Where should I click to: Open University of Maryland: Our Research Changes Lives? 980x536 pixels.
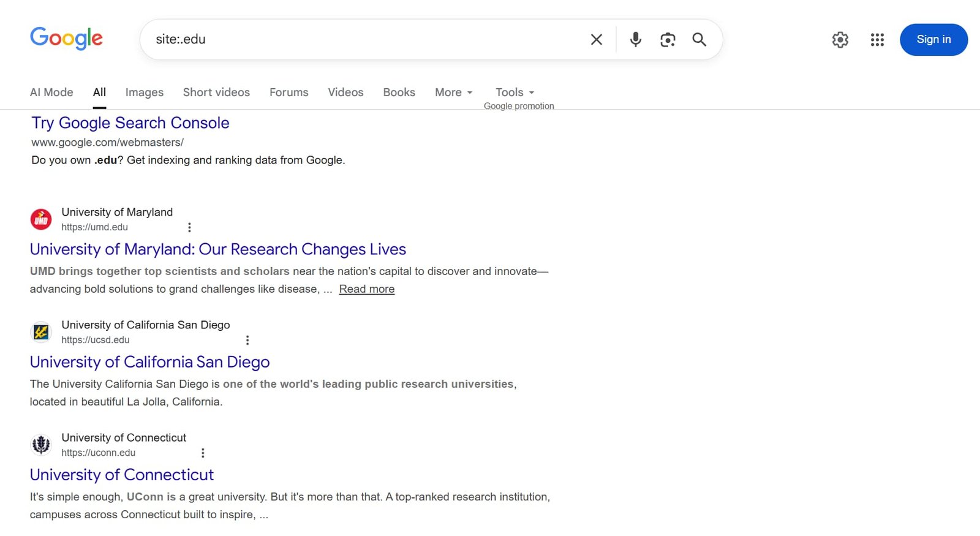(218, 249)
